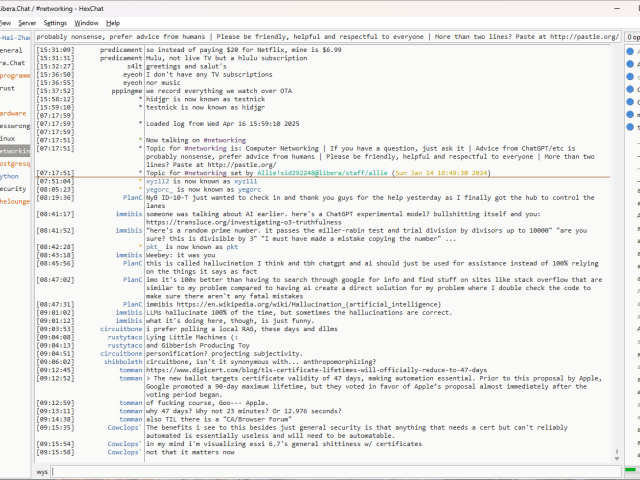The width and height of the screenshot is (640, 480).
Task: Switch to the #hardware channel
Action: click(14, 113)
